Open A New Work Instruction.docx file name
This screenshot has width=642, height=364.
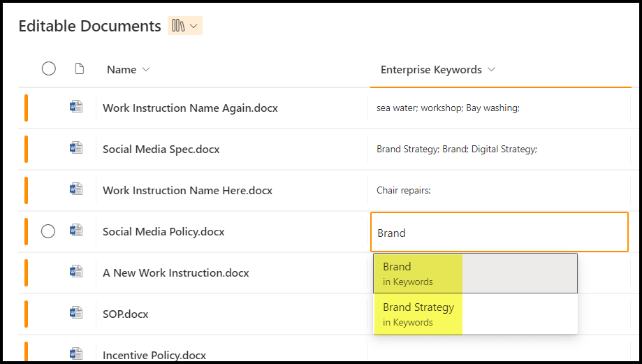click(x=175, y=272)
